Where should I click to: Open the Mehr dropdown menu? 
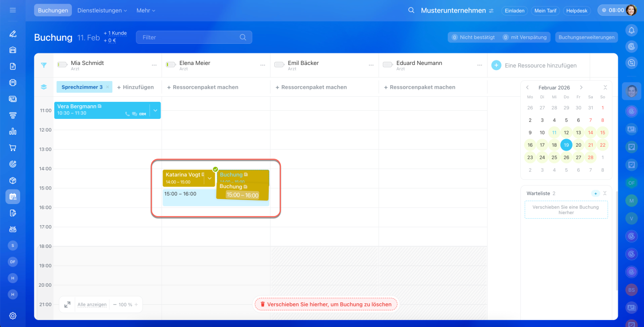[146, 10]
